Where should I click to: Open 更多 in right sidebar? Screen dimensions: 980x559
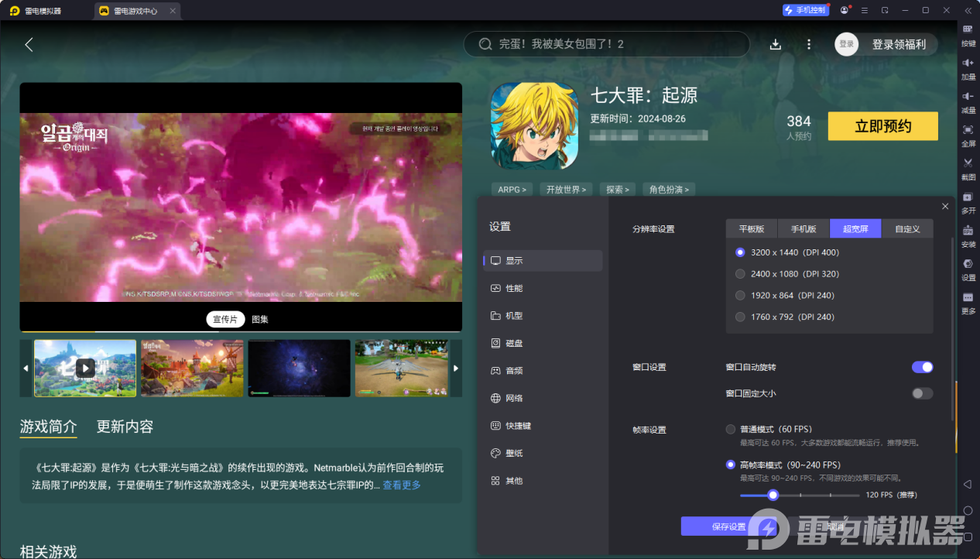[968, 303]
